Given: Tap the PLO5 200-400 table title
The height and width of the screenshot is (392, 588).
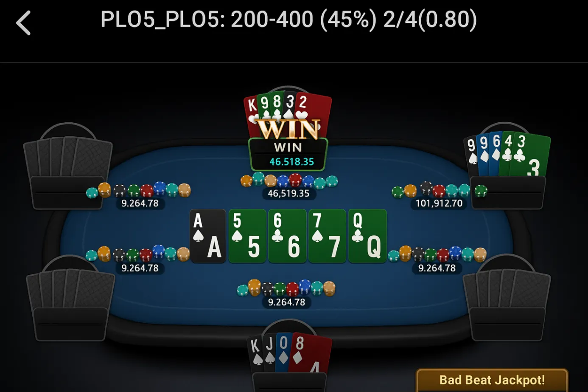Looking at the screenshot, I should 288,20.
